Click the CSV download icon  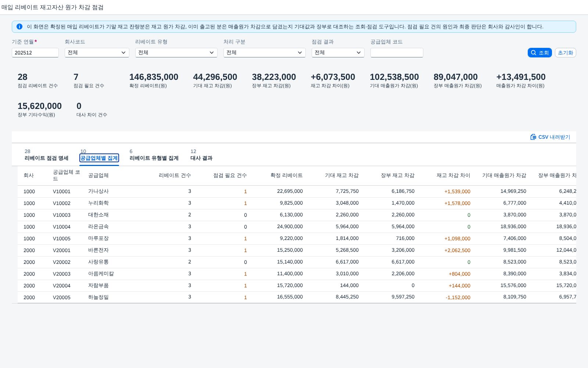pyautogui.click(x=533, y=137)
